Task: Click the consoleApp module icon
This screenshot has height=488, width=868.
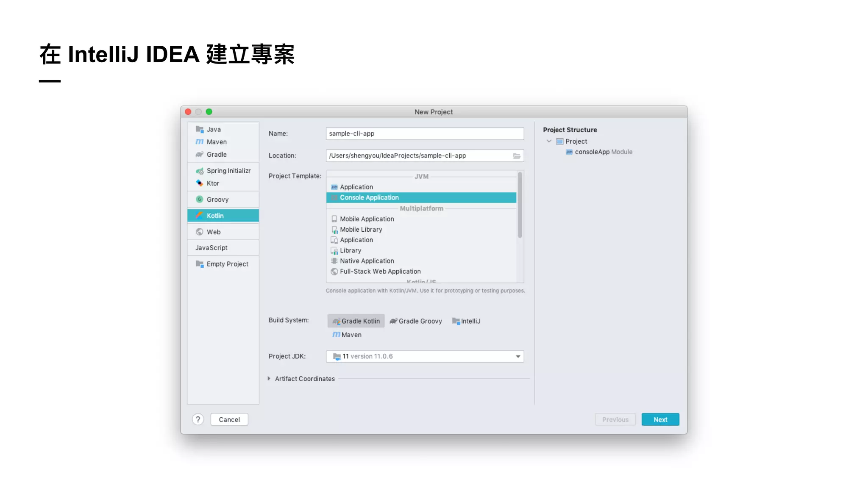Action: click(x=569, y=152)
